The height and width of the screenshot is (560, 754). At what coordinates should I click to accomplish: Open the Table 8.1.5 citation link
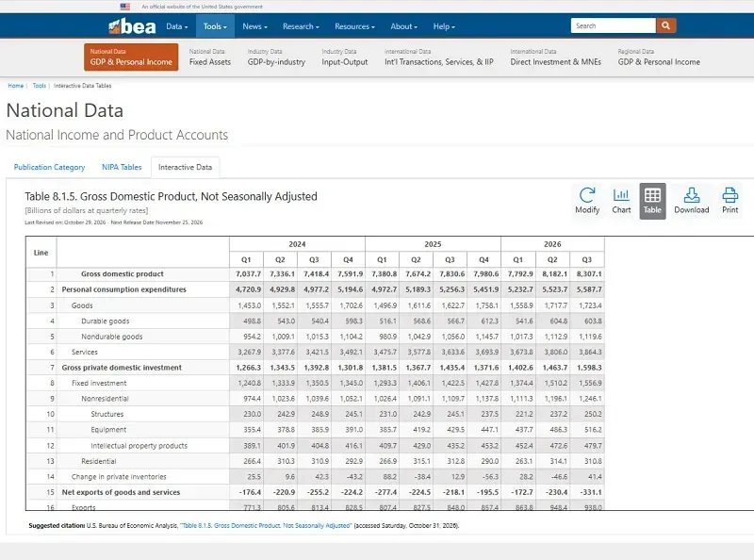266,525
